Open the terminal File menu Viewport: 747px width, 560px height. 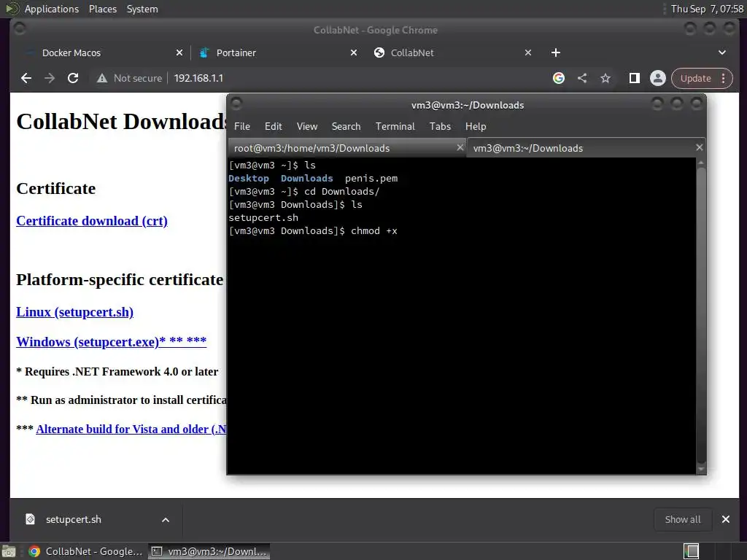click(242, 126)
